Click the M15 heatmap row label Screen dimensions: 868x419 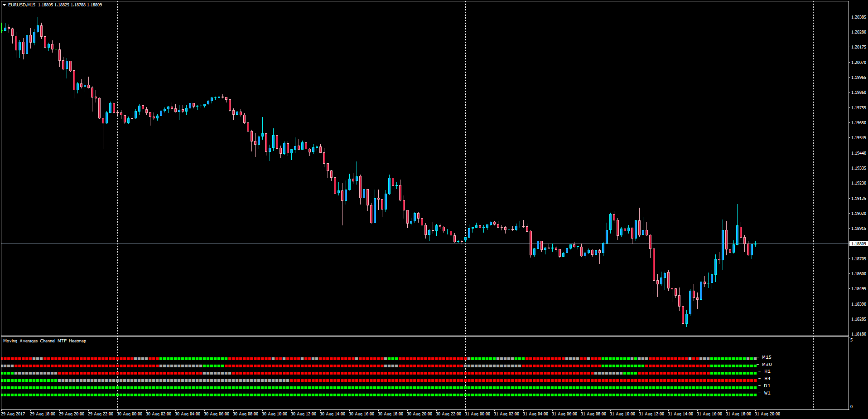tap(767, 357)
